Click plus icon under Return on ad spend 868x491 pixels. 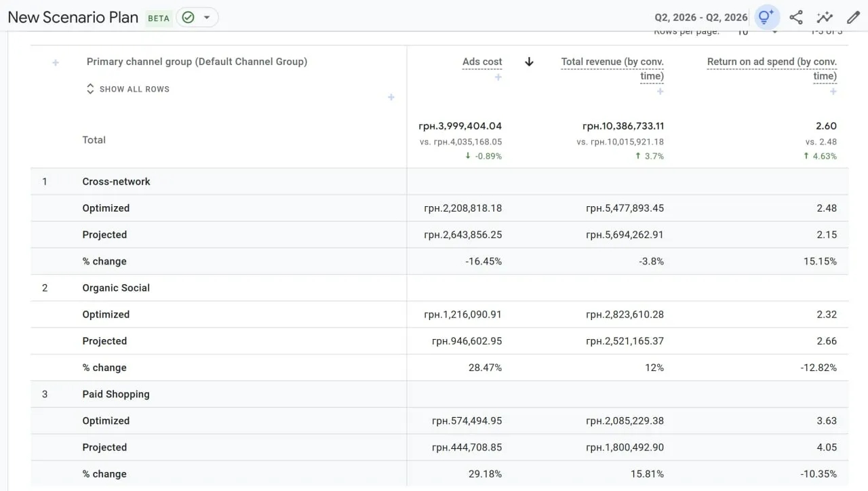(833, 92)
